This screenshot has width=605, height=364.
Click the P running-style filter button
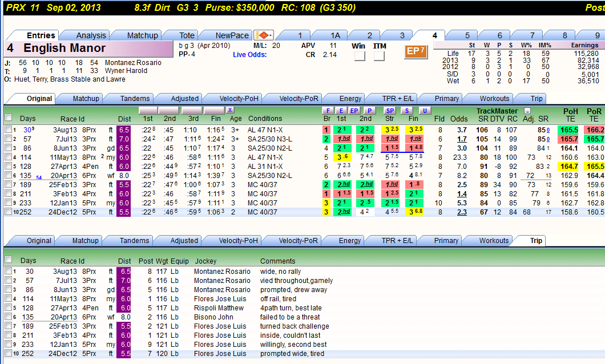369,111
